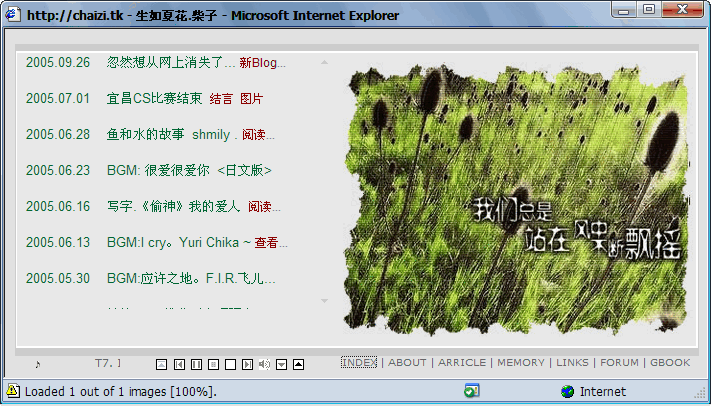711x406 pixels.
Task: Select the 2005.09.26 date entry
Action: 58,63
